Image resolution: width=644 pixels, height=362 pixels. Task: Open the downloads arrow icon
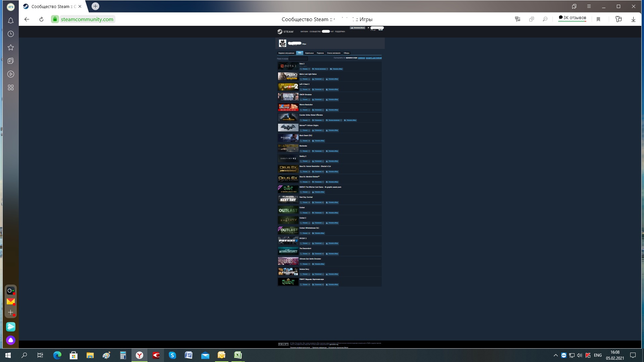(x=633, y=19)
